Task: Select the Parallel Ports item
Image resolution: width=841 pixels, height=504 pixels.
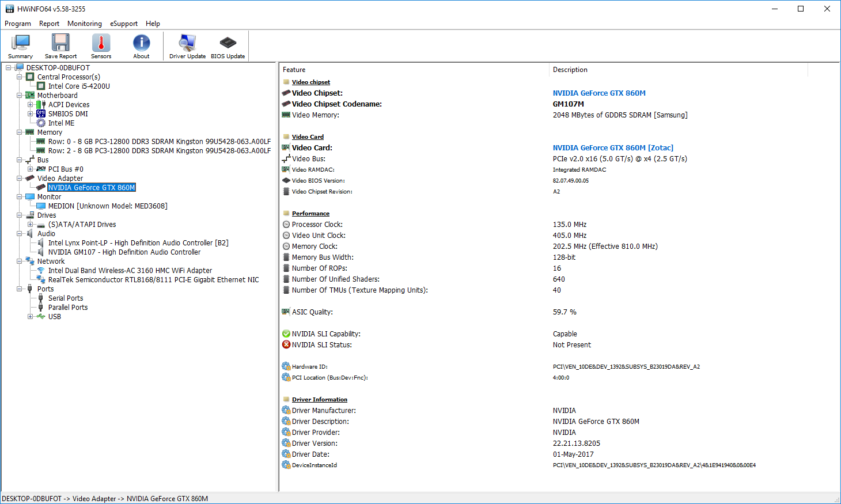Action: 68,307
